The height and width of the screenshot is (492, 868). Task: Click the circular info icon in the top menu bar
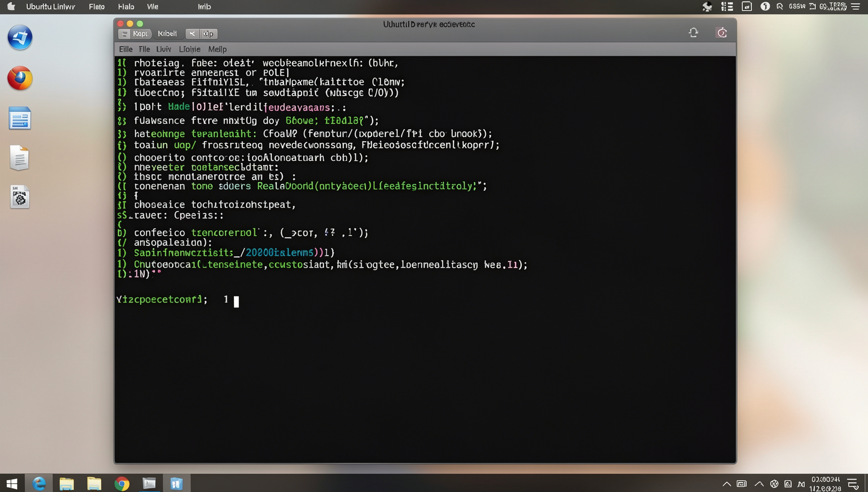pyautogui.click(x=765, y=7)
